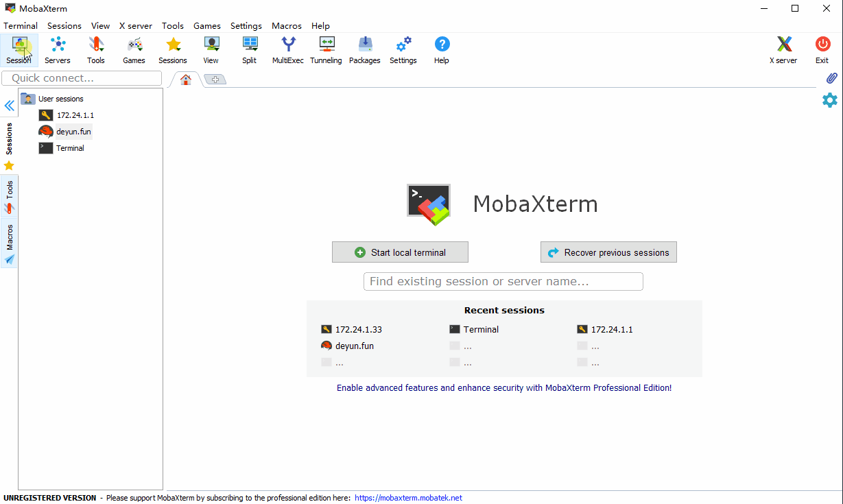843x504 pixels.
Task: Click the MobaXterm logo image
Action: [429, 204]
